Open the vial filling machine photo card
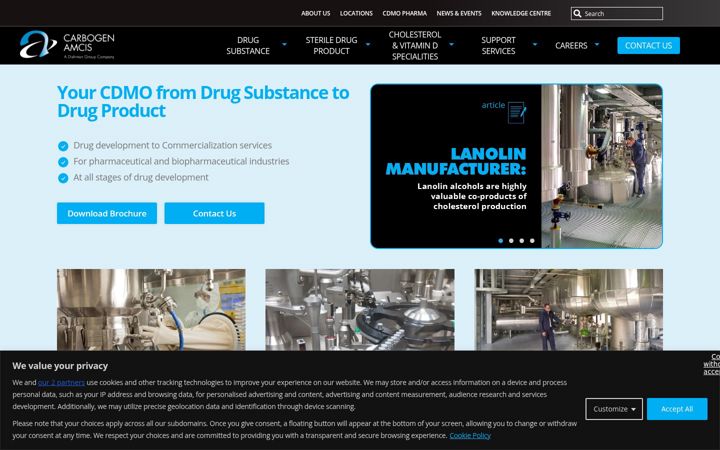720x450 pixels. 360,310
